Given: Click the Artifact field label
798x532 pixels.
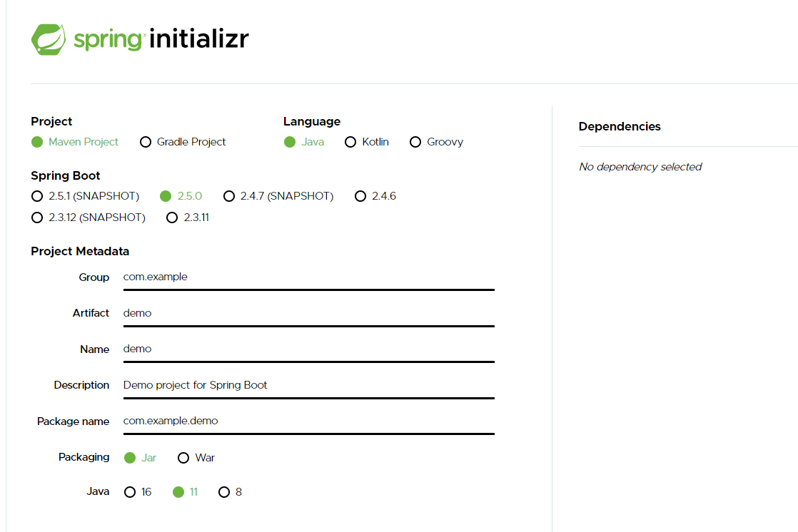Looking at the screenshot, I should click(x=91, y=313).
